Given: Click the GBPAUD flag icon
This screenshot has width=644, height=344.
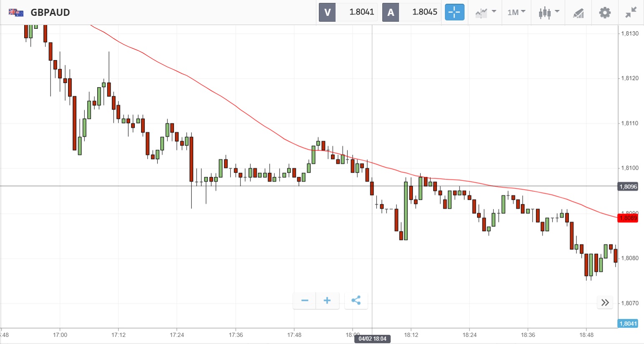Looking at the screenshot, I should pos(16,13).
